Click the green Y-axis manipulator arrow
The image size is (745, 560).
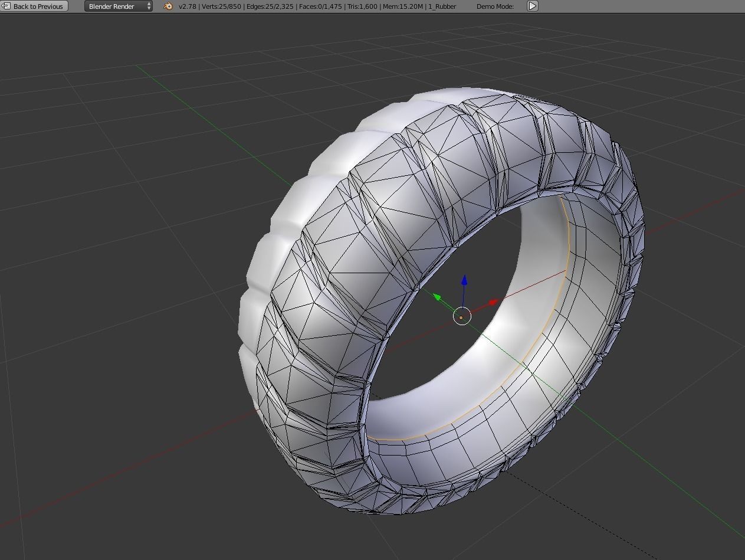coord(438,297)
